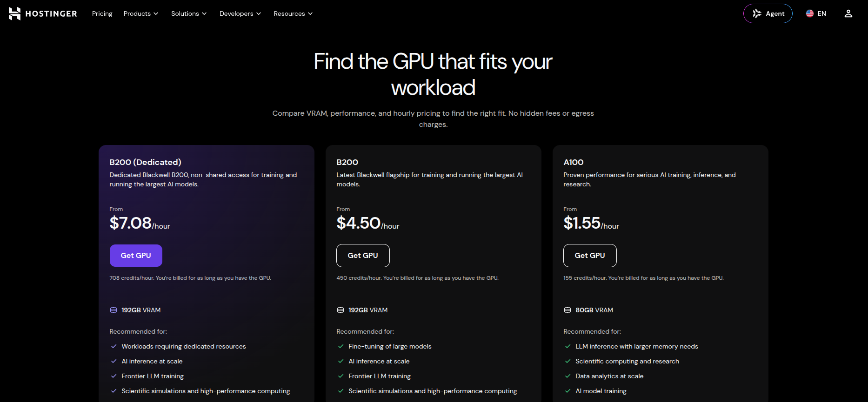Screen dimensions: 868x402
Task: Open the Agent button
Action: pyautogui.click(x=768, y=13)
